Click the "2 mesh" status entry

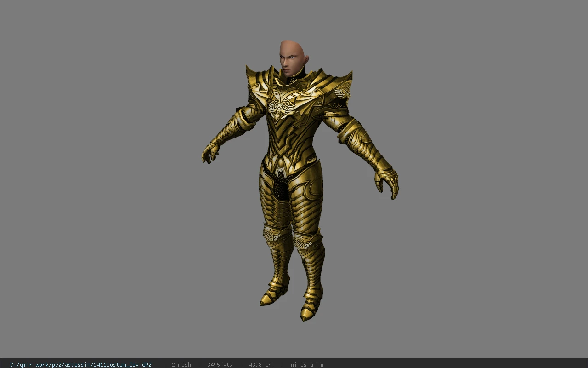tap(181, 365)
